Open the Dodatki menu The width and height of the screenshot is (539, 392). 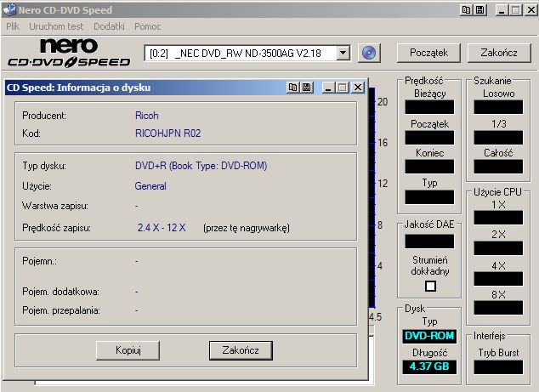pos(109,26)
